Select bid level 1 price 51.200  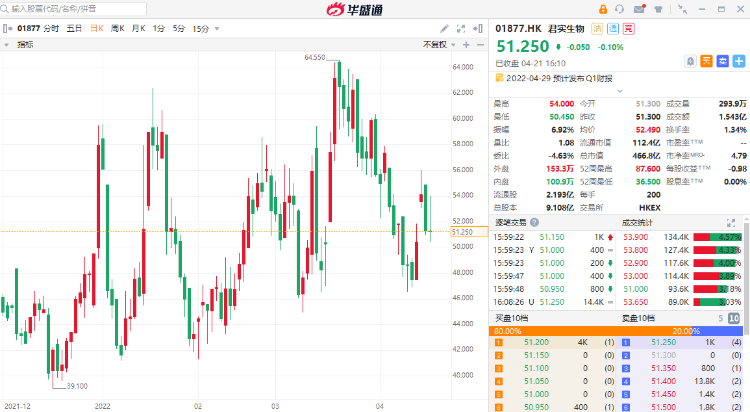coord(537,342)
